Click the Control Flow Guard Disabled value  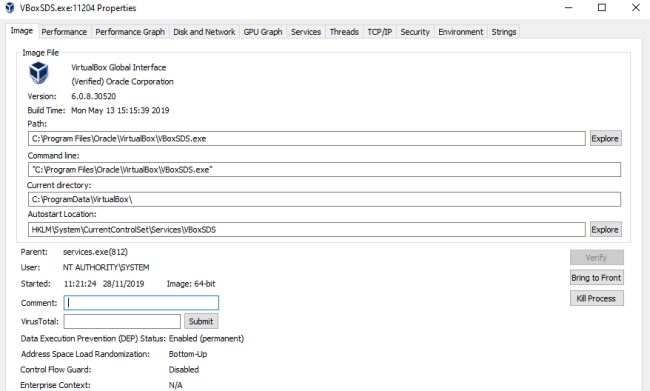point(184,370)
